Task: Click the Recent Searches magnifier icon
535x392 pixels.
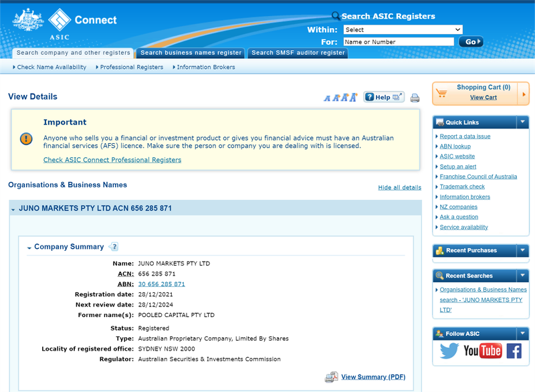Action: (440, 276)
